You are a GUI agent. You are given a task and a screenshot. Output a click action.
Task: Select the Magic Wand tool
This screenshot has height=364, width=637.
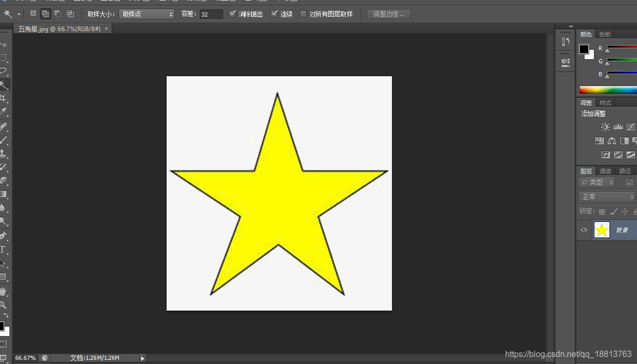pos(4,85)
